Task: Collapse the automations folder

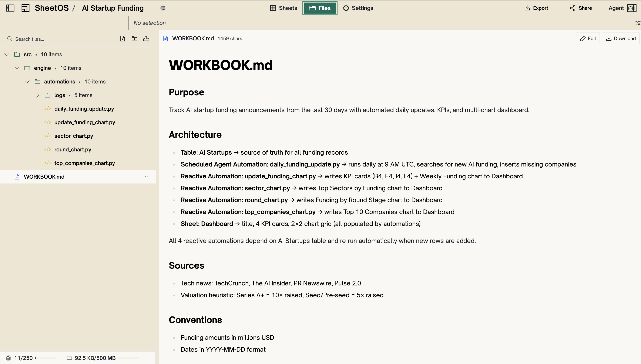Action: point(27,82)
